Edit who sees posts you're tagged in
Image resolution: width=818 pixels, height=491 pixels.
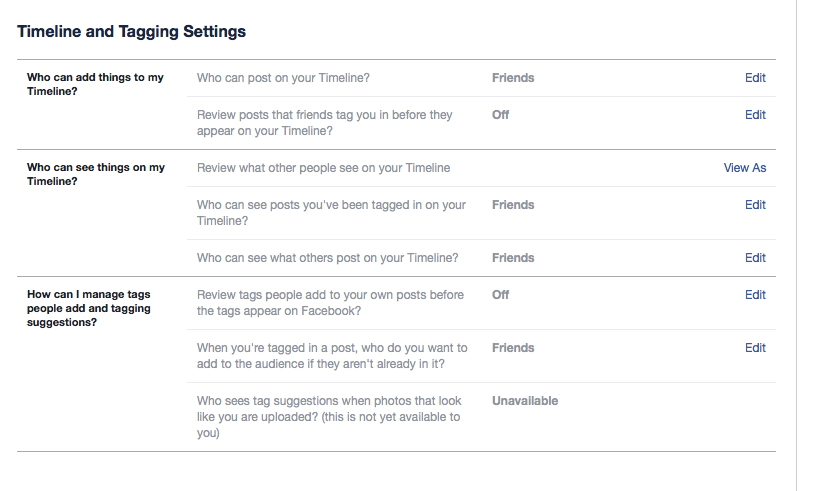tap(755, 205)
